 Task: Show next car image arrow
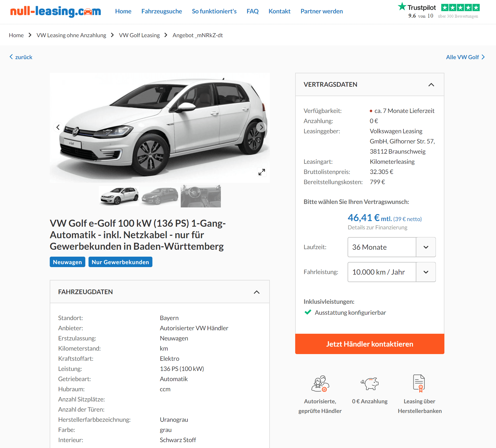click(261, 127)
